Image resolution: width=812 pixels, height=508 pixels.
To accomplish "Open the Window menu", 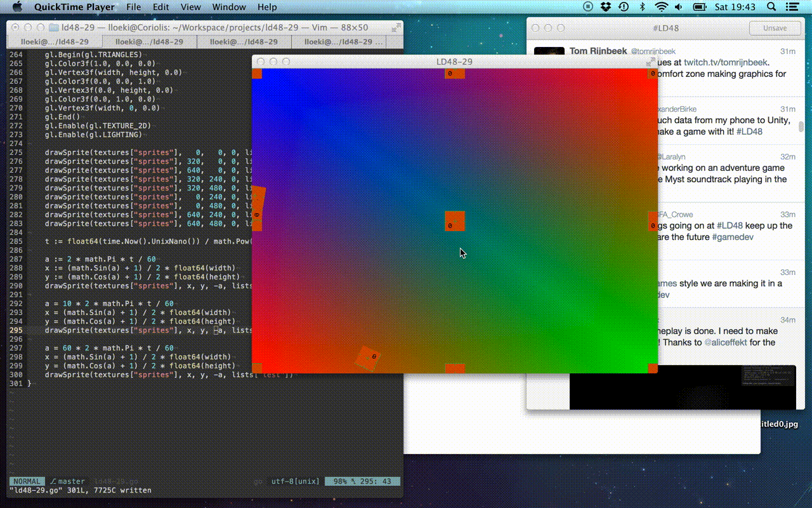I will tap(229, 7).
